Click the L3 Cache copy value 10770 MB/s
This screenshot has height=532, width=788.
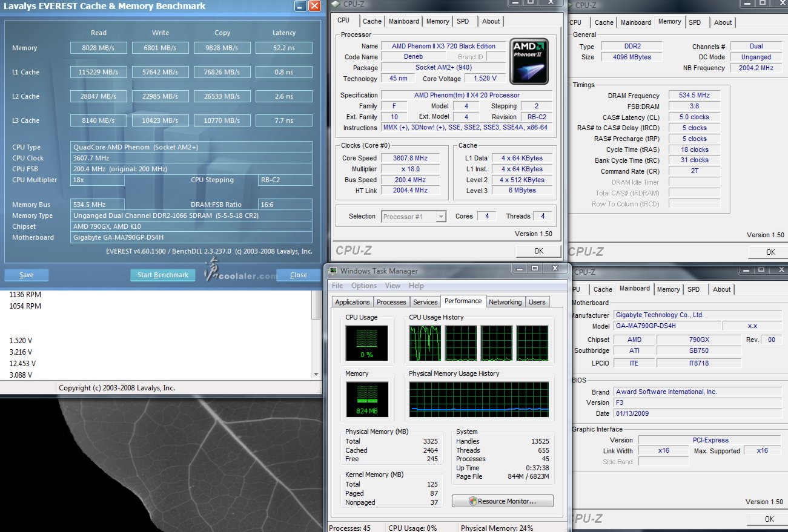[222, 120]
